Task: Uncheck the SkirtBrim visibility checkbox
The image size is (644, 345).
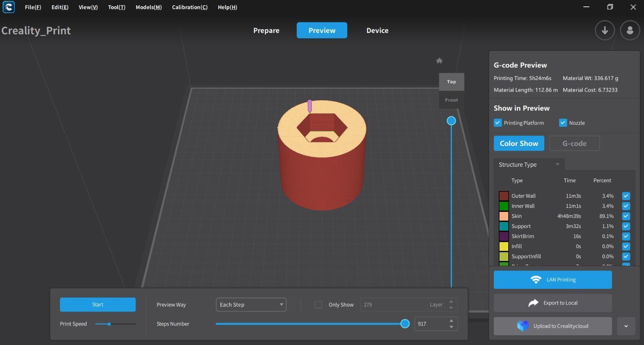Action: tap(626, 236)
